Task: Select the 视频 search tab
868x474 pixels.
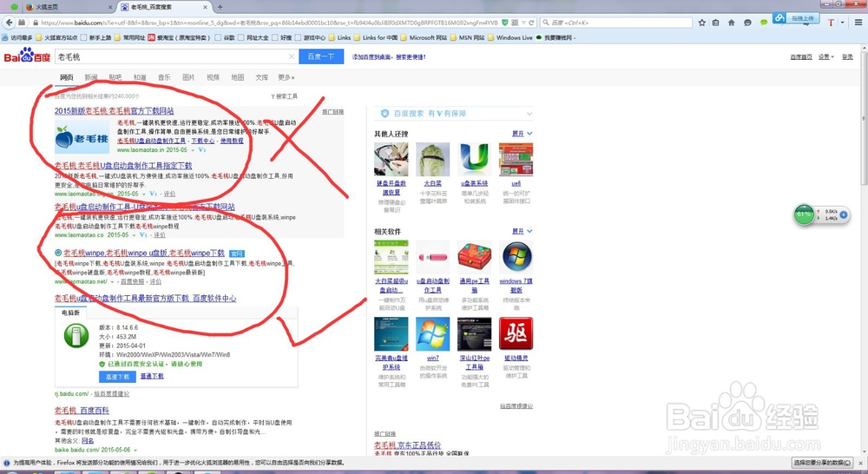Action: pos(213,77)
